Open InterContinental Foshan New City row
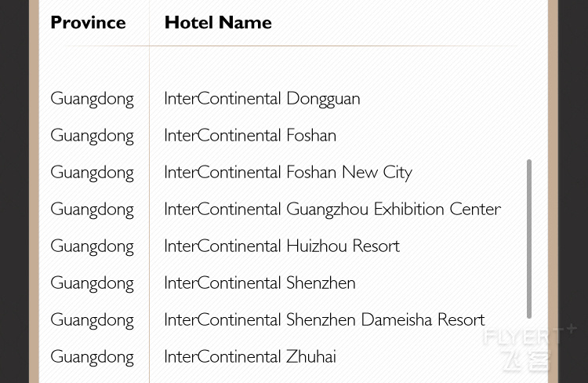 [288, 173]
